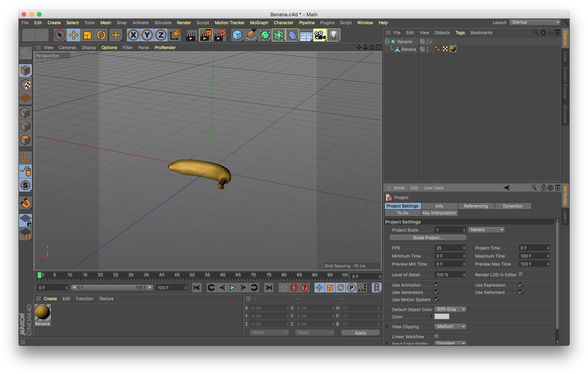The height and width of the screenshot is (374, 588).
Task: Switch to Workplane mode orange grid
Action: point(25,98)
